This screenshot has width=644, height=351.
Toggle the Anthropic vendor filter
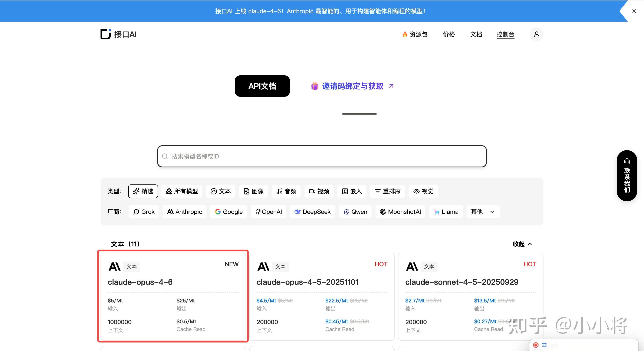pyautogui.click(x=184, y=212)
